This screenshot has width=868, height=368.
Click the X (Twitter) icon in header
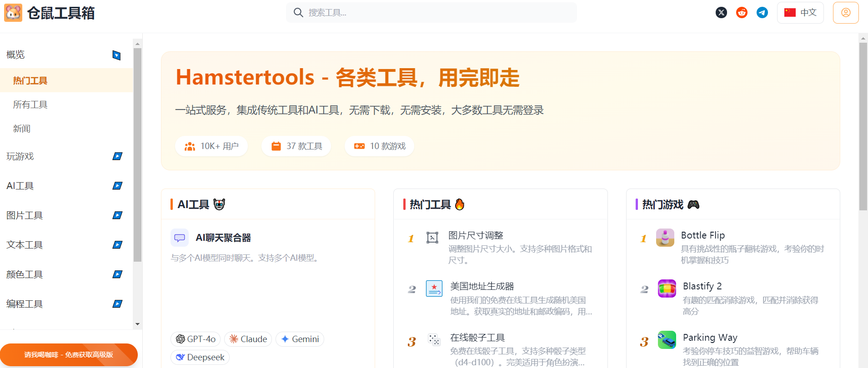(721, 13)
